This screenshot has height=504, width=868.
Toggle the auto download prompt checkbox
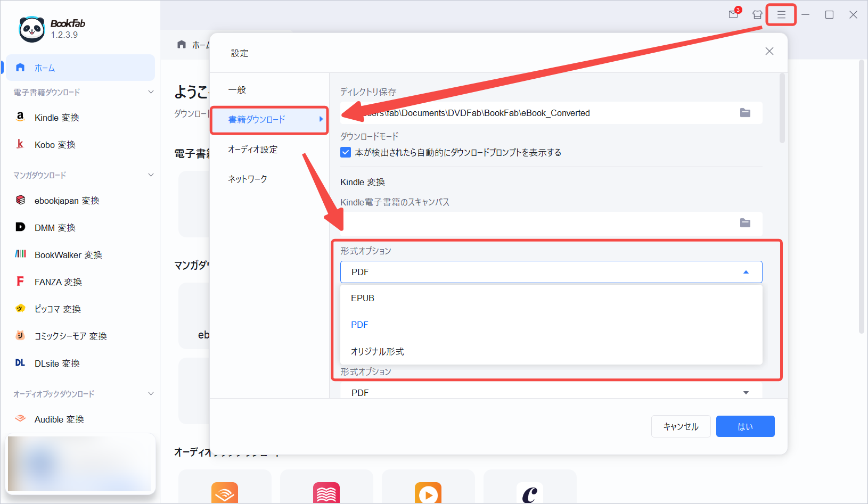click(x=346, y=152)
